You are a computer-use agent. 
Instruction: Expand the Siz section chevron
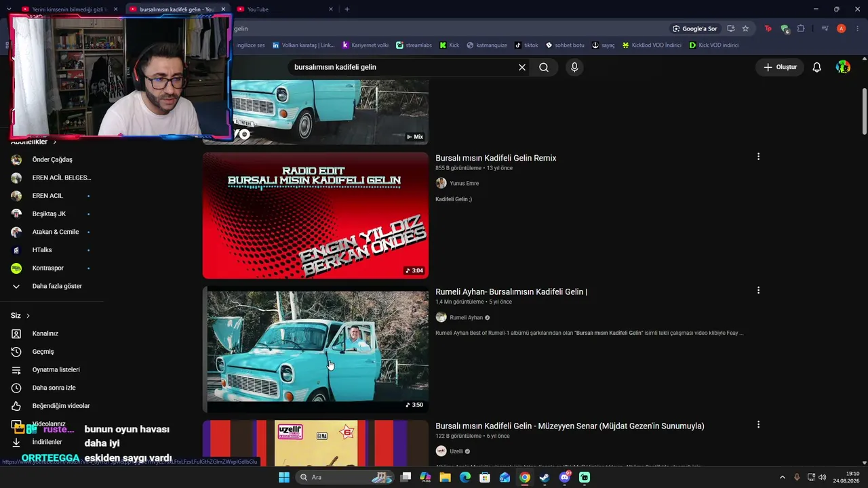28,316
